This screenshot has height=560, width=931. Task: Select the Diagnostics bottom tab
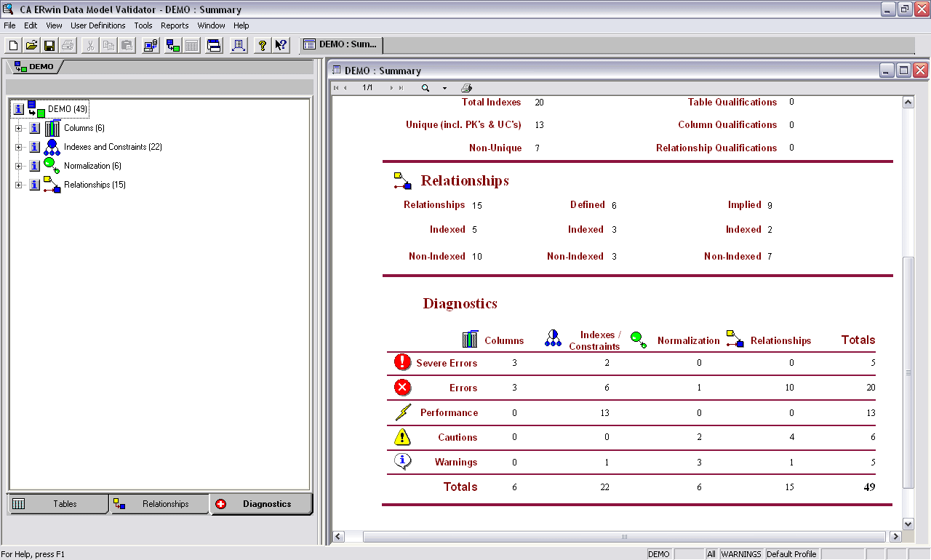click(x=261, y=504)
